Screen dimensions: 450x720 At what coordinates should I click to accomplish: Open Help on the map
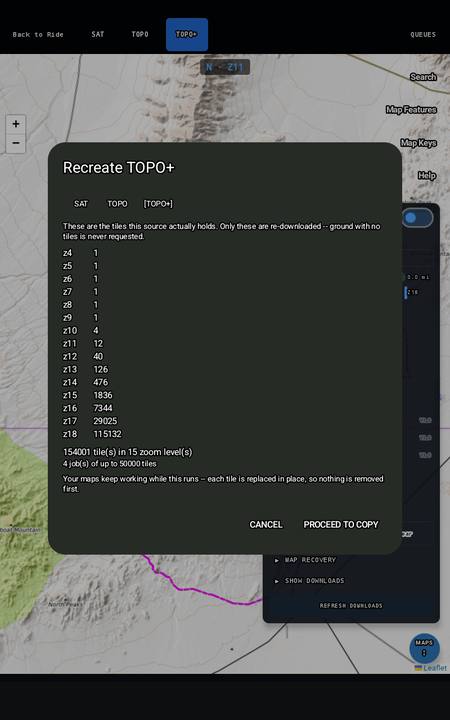427,175
